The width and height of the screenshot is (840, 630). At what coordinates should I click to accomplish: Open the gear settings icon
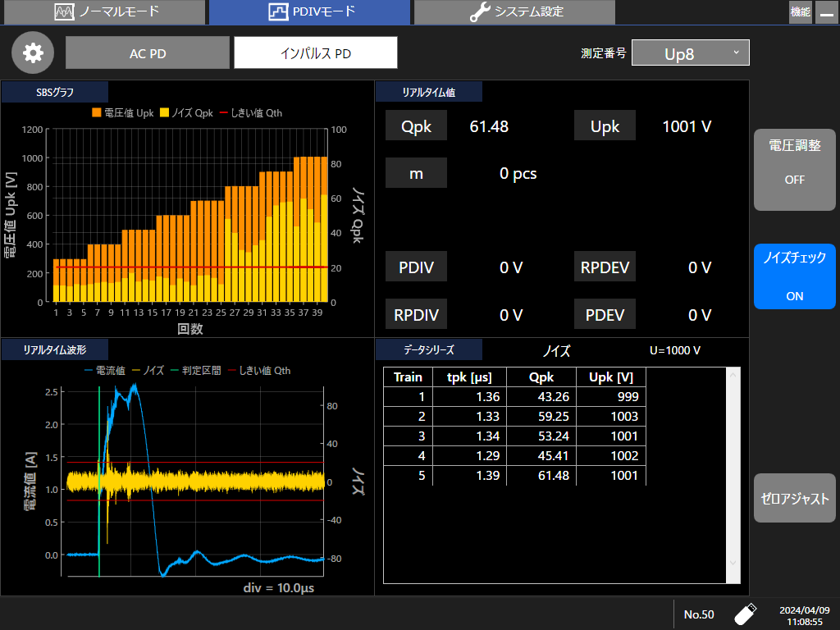[33, 53]
